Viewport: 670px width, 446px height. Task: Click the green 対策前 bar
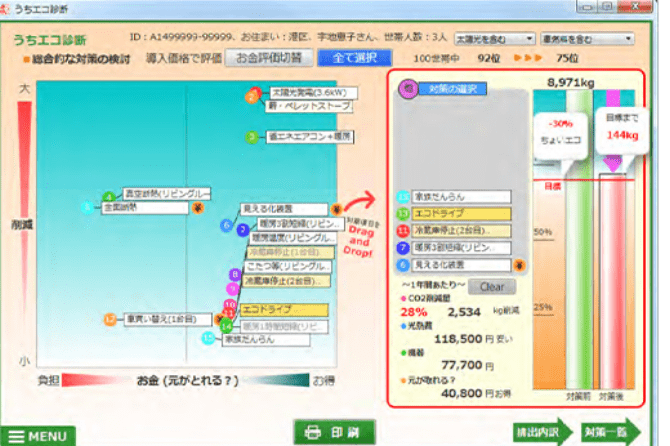[x=579, y=239]
